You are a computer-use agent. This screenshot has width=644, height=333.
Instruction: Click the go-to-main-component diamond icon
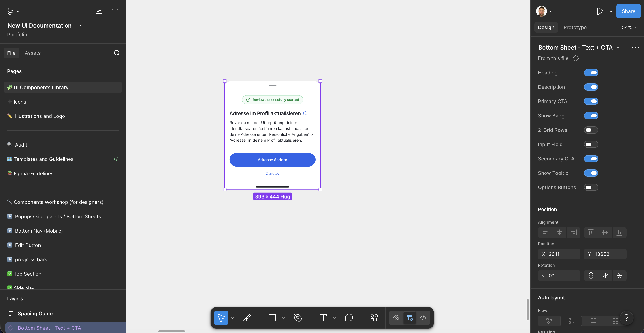(x=576, y=58)
